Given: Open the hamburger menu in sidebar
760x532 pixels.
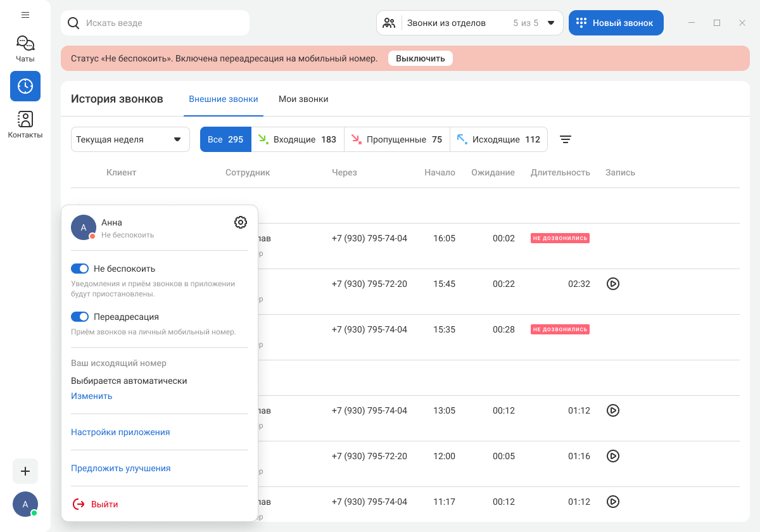Looking at the screenshot, I should coord(25,15).
